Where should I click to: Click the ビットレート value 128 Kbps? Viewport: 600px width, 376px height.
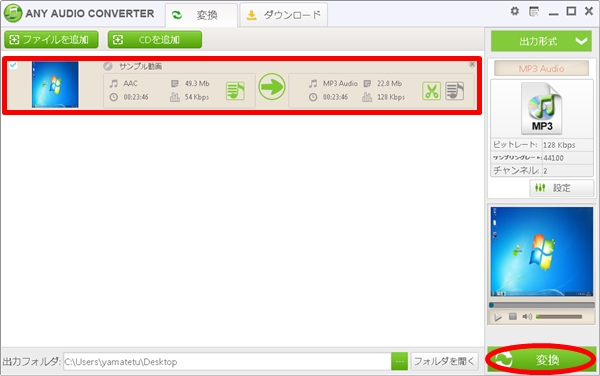click(559, 145)
